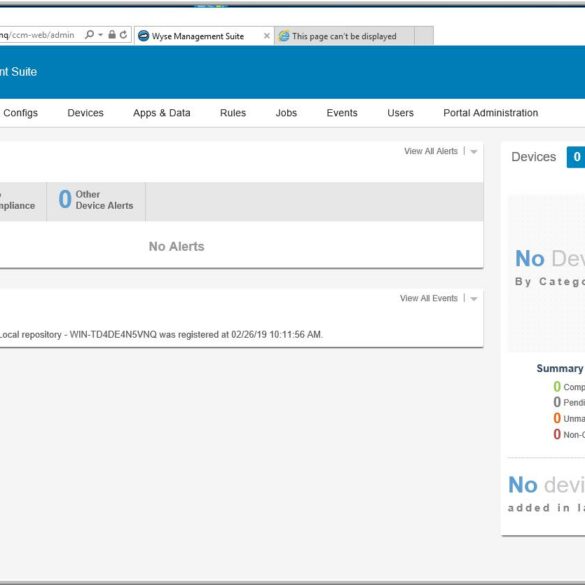Click the No Alerts message
The image size is (585, 585).
click(176, 247)
